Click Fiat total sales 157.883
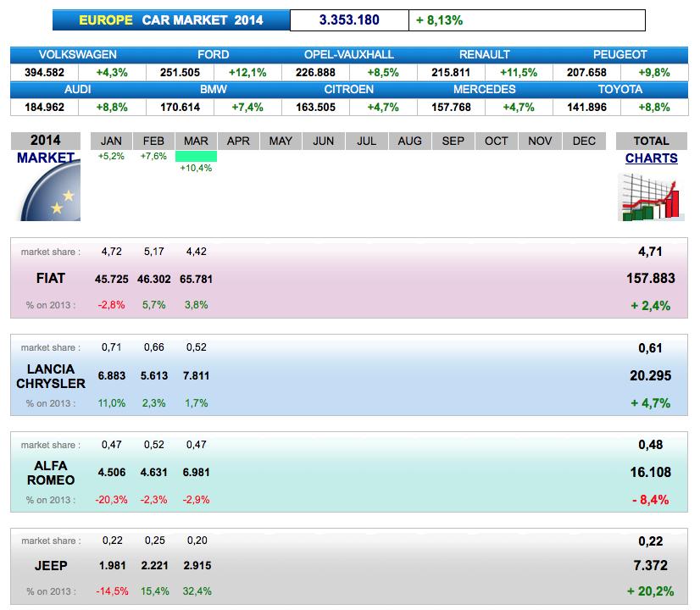The height and width of the screenshot is (610, 700). 651,279
